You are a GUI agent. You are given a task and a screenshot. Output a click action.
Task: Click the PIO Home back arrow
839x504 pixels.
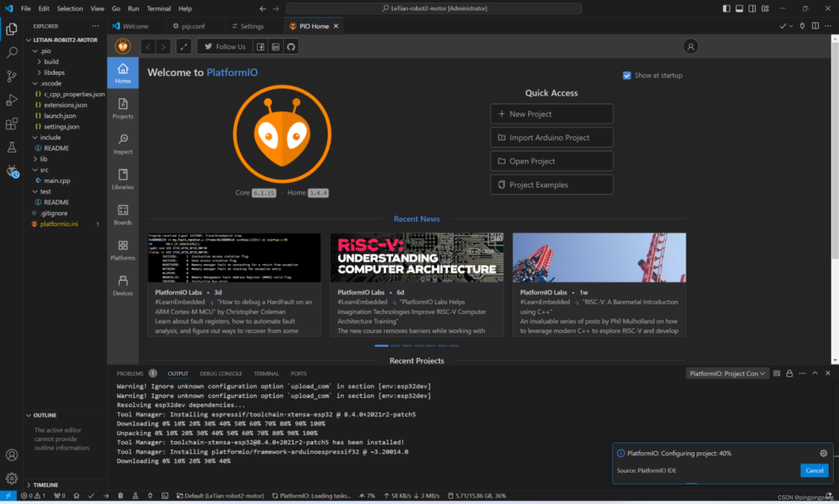coord(148,47)
